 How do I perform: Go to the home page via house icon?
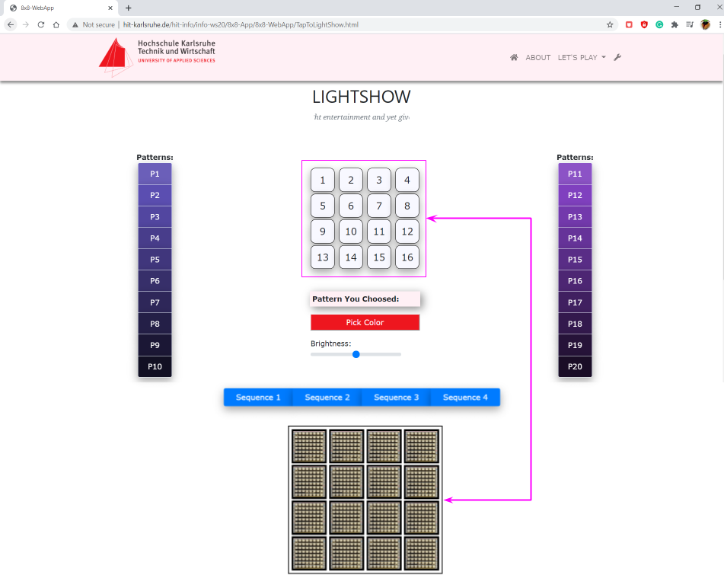(514, 58)
